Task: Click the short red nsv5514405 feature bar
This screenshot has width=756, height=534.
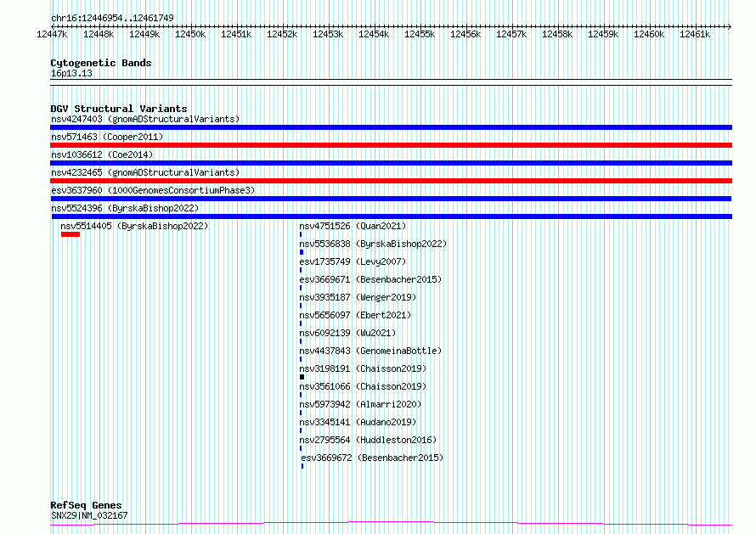Action: (71, 234)
